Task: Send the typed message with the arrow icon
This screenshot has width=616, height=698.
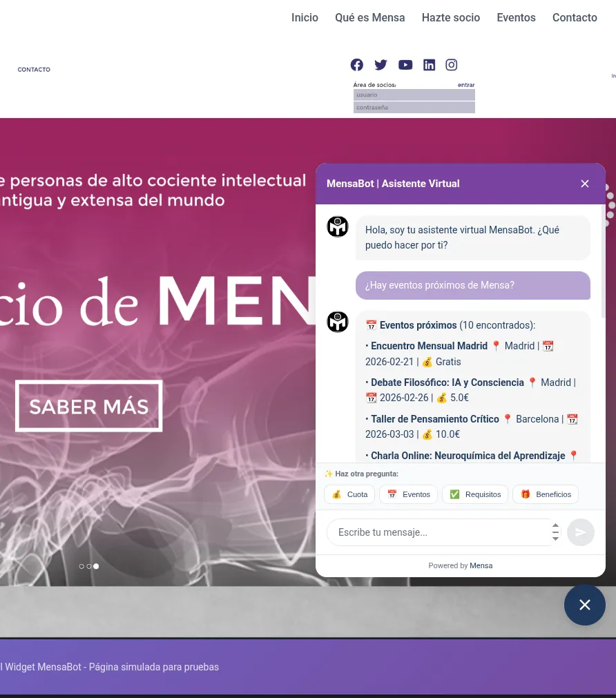Action: 581,532
